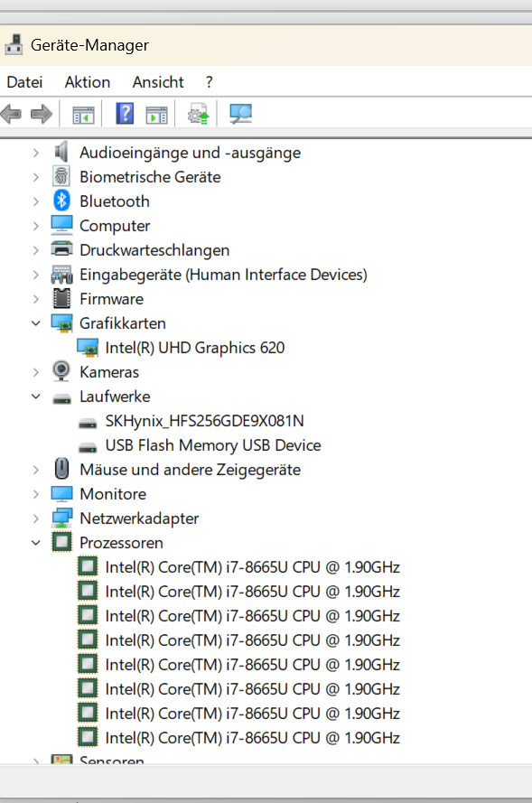Expand the Eingabegeräte node
Screen dimensions: 532x803
click(x=35, y=275)
